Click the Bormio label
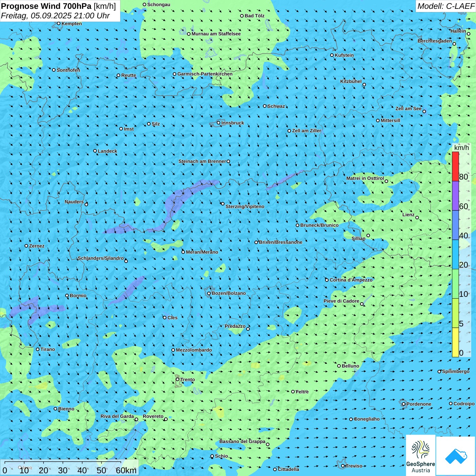Viewport: 476px width, 476px height. (x=78, y=295)
